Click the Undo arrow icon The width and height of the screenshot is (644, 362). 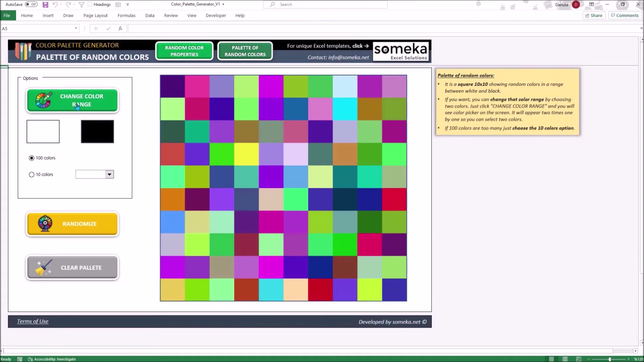click(55, 5)
